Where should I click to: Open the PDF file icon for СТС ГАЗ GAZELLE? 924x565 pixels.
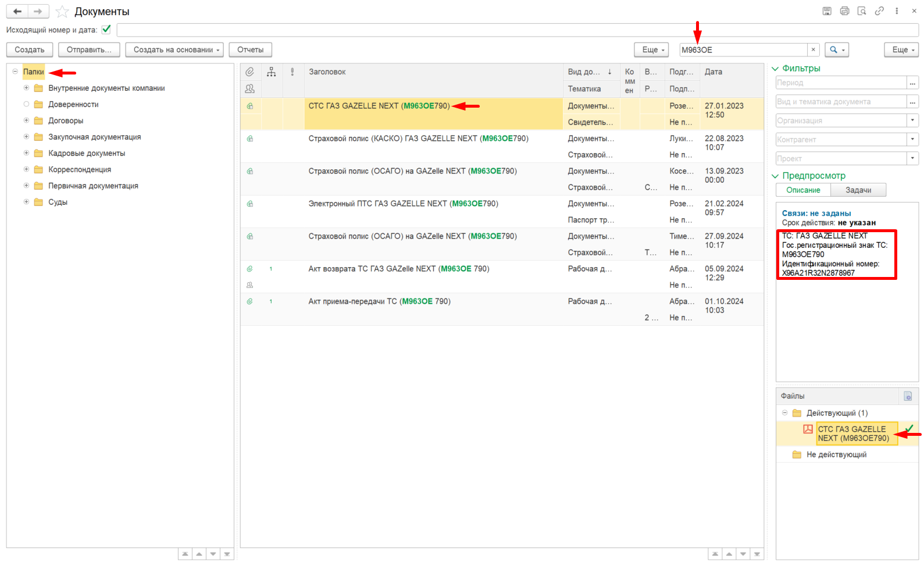(x=808, y=429)
